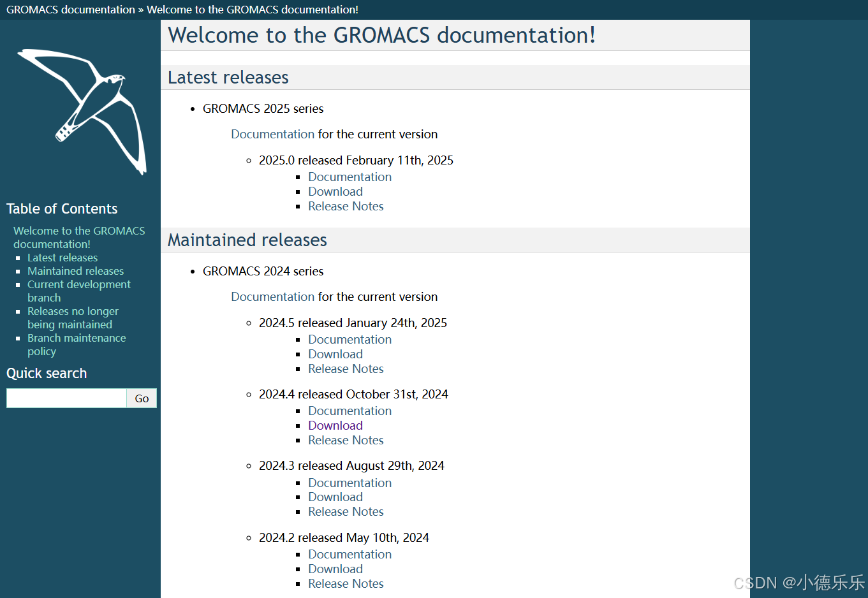This screenshot has width=868, height=598.
Task: Open Branch maintenance policy link
Action: point(77,344)
